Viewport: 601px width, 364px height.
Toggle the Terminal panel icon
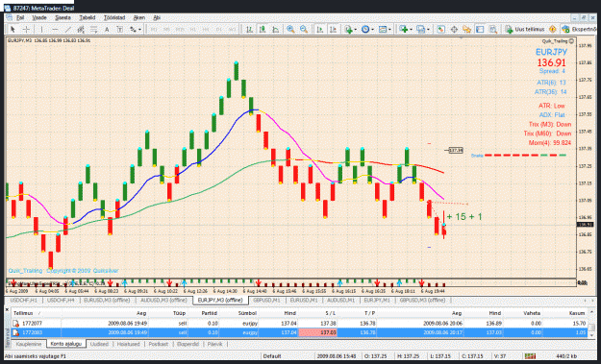click(480, 29)
